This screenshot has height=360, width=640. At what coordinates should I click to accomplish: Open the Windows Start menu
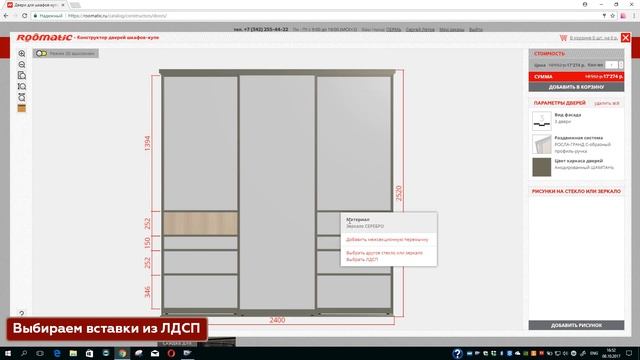tap(7, 353)
